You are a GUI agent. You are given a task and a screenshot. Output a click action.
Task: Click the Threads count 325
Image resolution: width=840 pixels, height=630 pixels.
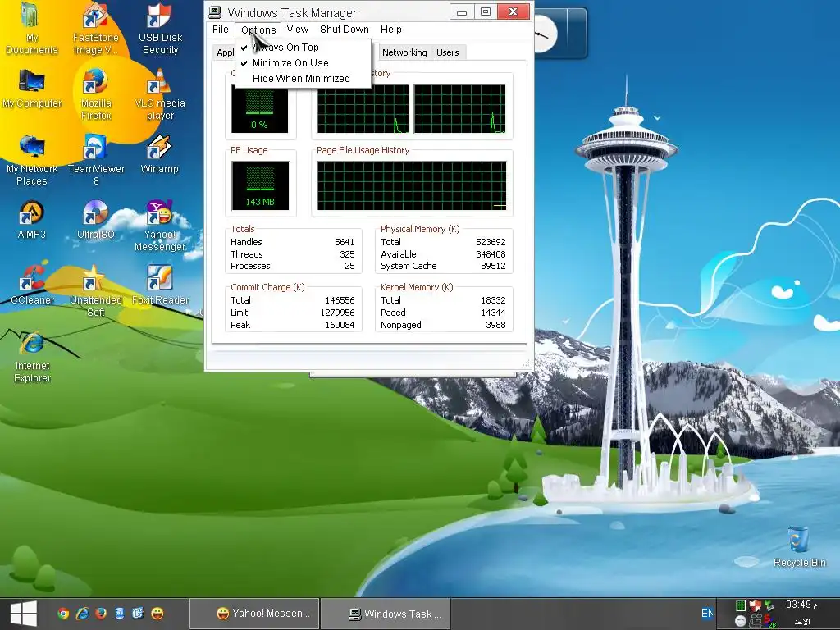347,254
